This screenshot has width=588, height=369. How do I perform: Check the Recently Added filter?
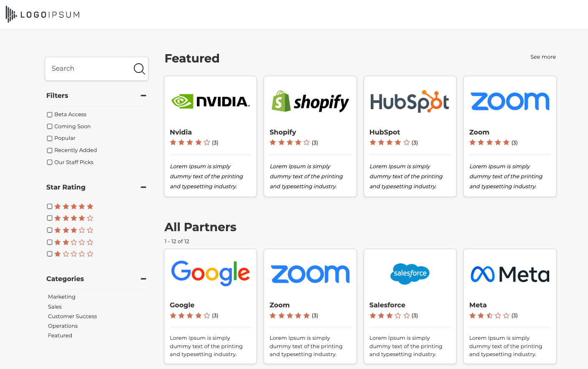tap(50, 150)
